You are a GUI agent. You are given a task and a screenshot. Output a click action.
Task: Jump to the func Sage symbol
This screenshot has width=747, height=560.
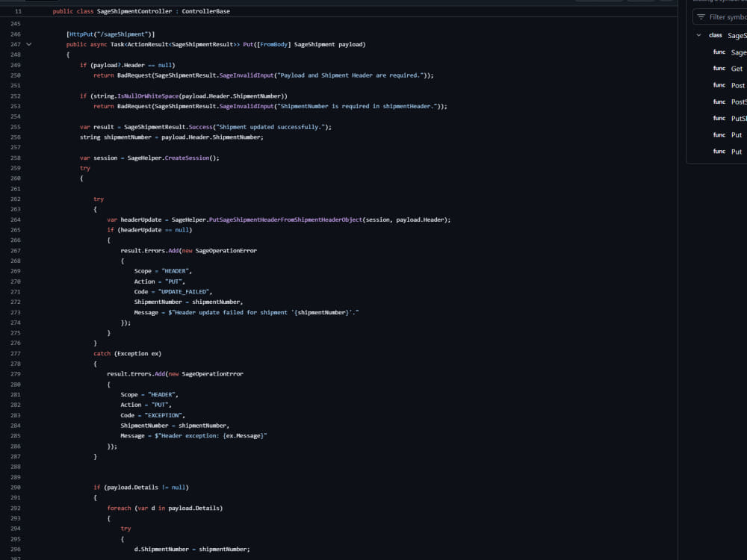pos(729,52)
